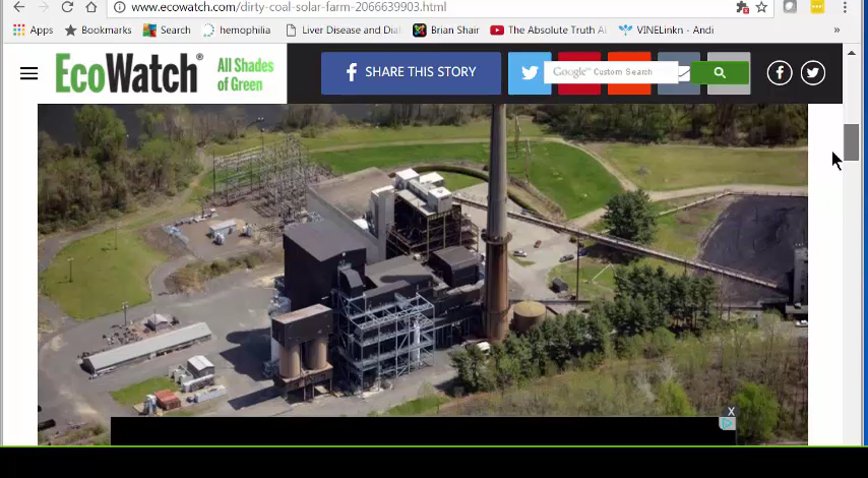Screen dimensions: 868x478
Task: Click the round Facebook icon in header
Action: click(x=779, y=73)
